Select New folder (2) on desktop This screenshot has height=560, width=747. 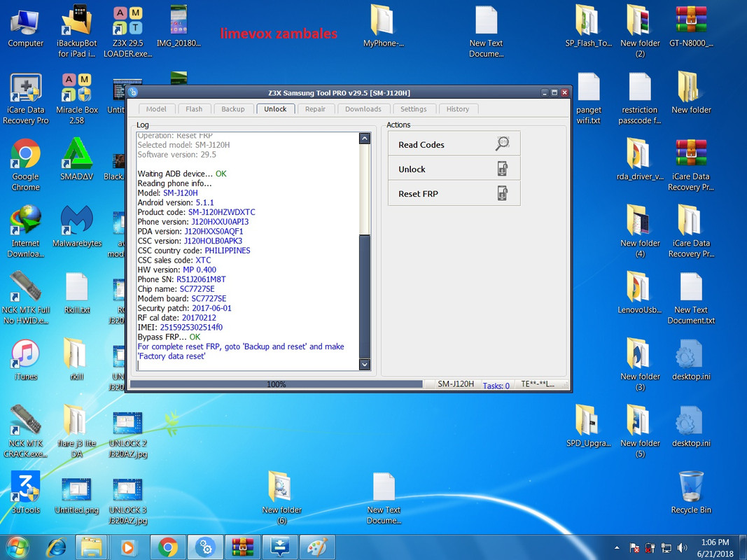640,31
